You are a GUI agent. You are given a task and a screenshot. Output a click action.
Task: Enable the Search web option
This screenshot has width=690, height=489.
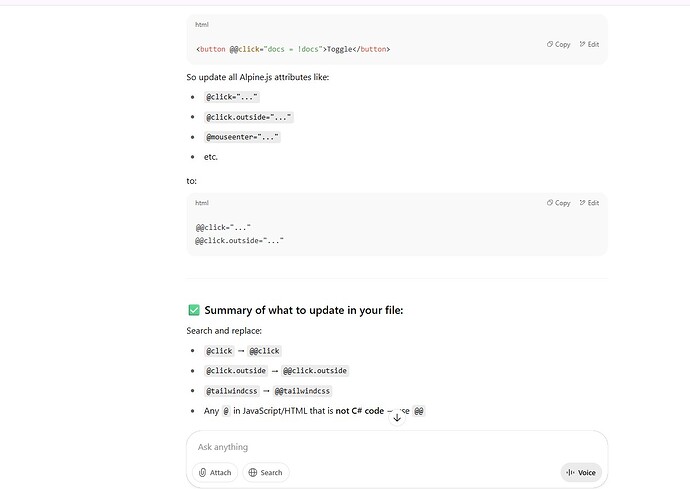click(x=266, y=472)
